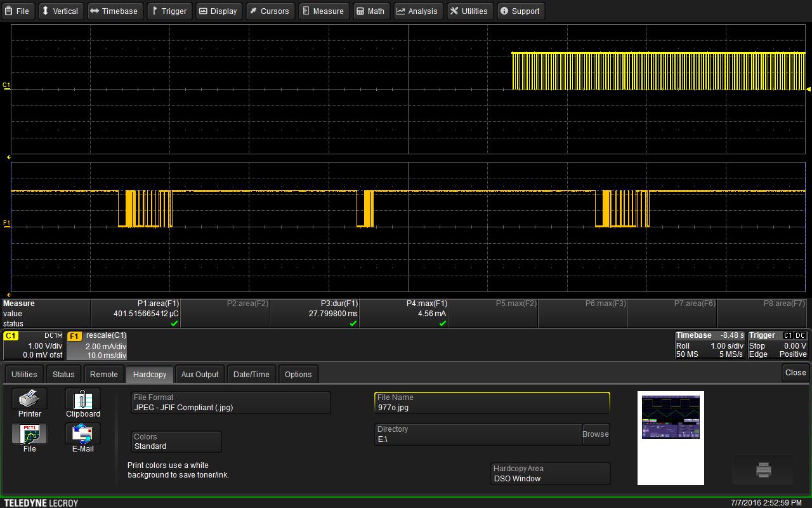Switch to the Date/Time tab

point(251,374)
